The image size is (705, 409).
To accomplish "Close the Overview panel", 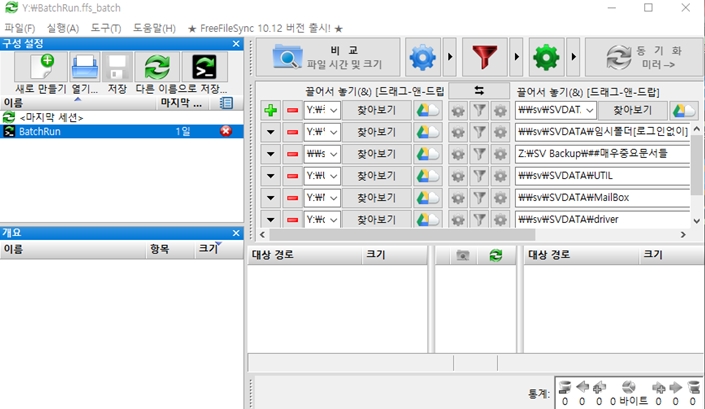I will pos(236,233).
